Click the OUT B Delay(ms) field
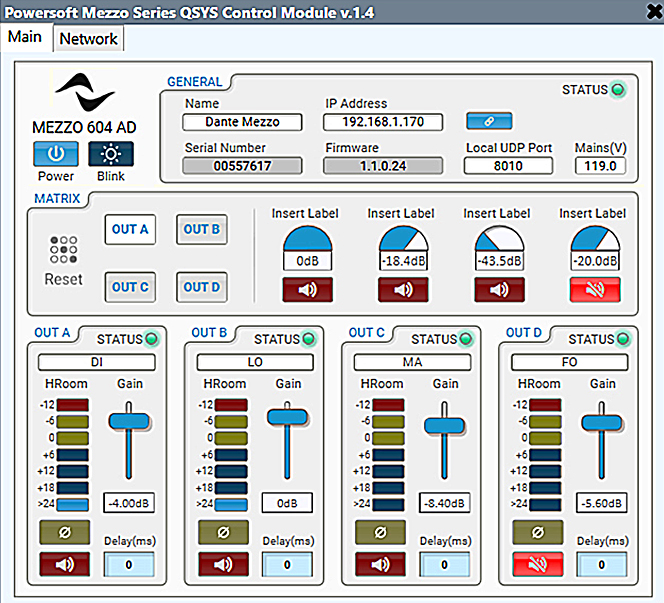Screen dimensions: 664x603 click(x=287, y=564)
